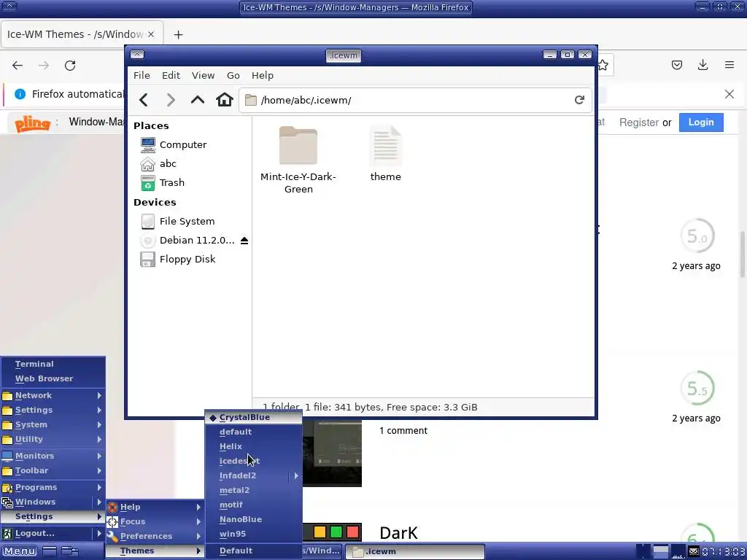Select the Mint-Ice-Y-Dark-Green folder
The height and width of the screenshot is (560, 747).
pos(298,160)
